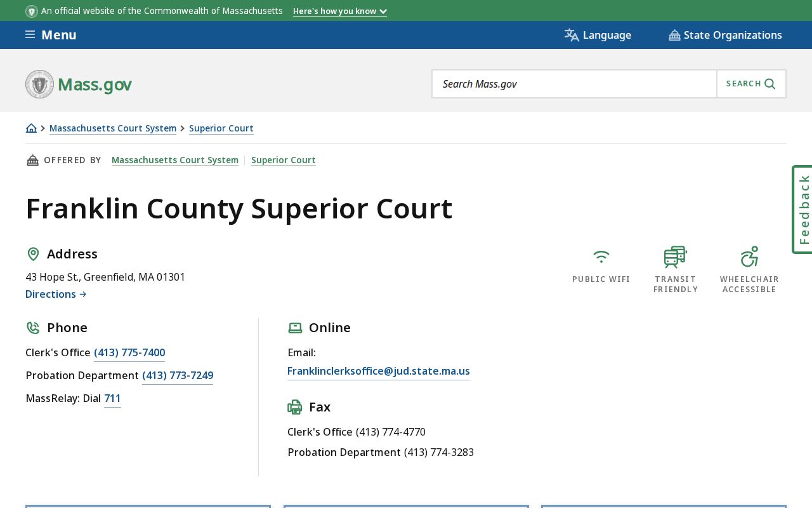
Task: Click the Transit Friendly bus icon
Action: click(675, 257)
